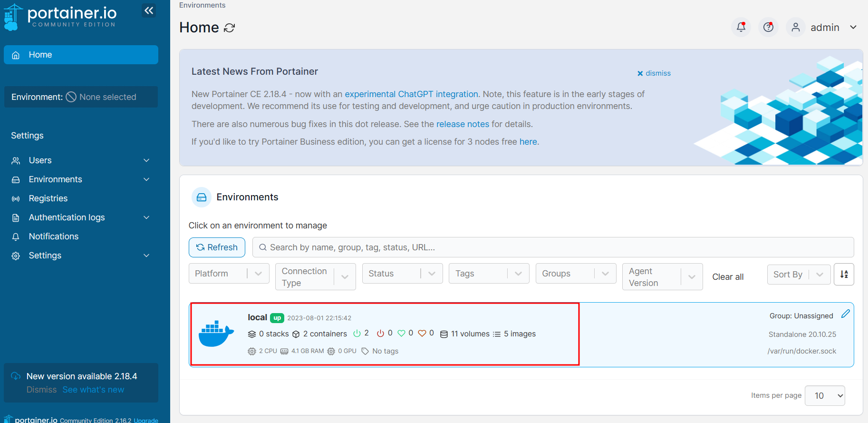Open the help question mark icon
The height and width of the screenshot is (423, 868).
768,27
